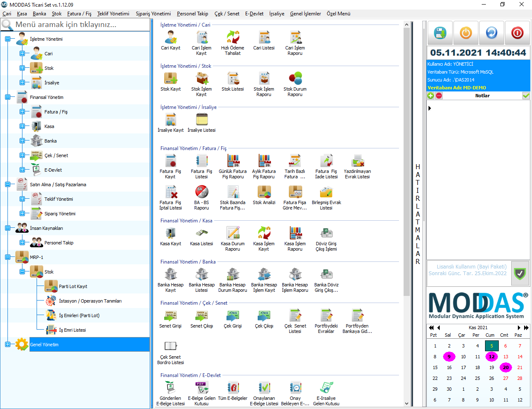532x409 pixels.
Task: Collapse Satın Alma / Satış Pazarlama node
Action: tap(7, 185)
